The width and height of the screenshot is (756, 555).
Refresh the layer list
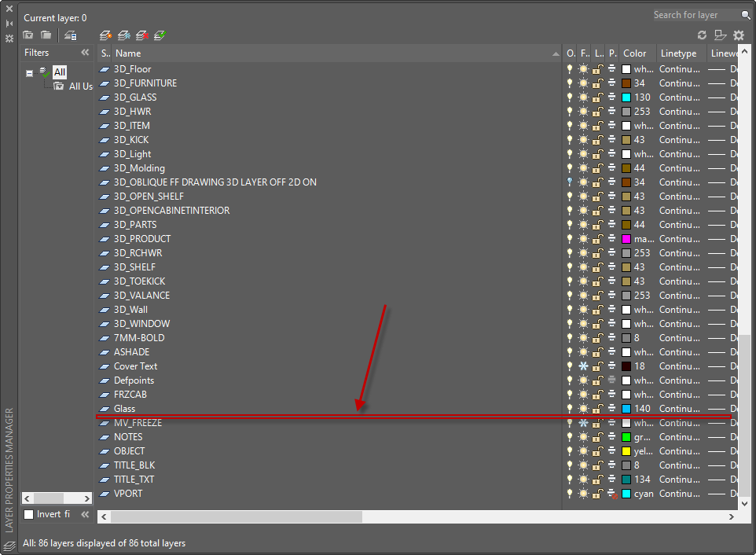tap(702, 35)
